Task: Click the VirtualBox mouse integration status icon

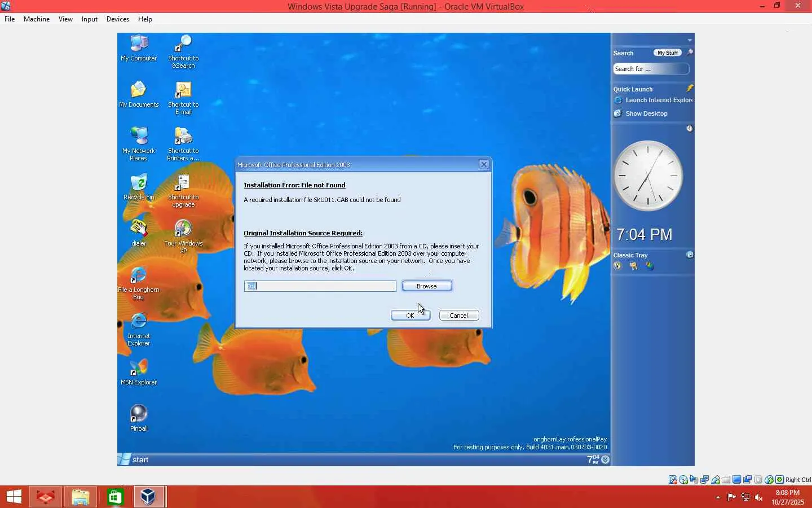Action: pyautogui.click(x=769, y=480)
